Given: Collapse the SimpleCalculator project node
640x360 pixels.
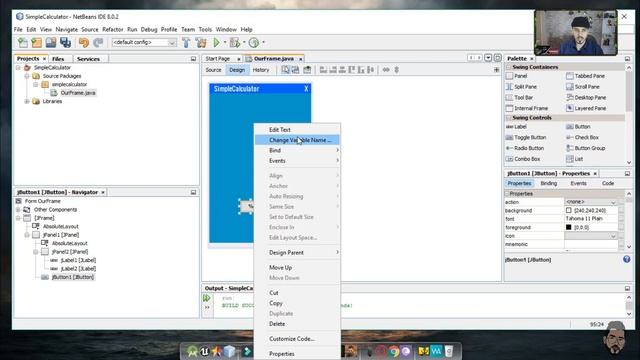Looking at the screenshot, I should (x=18, y=68).
